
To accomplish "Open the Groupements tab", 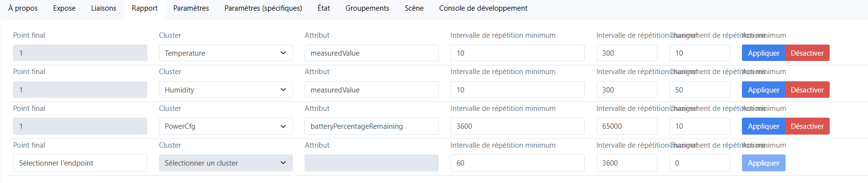I will 367,8.
